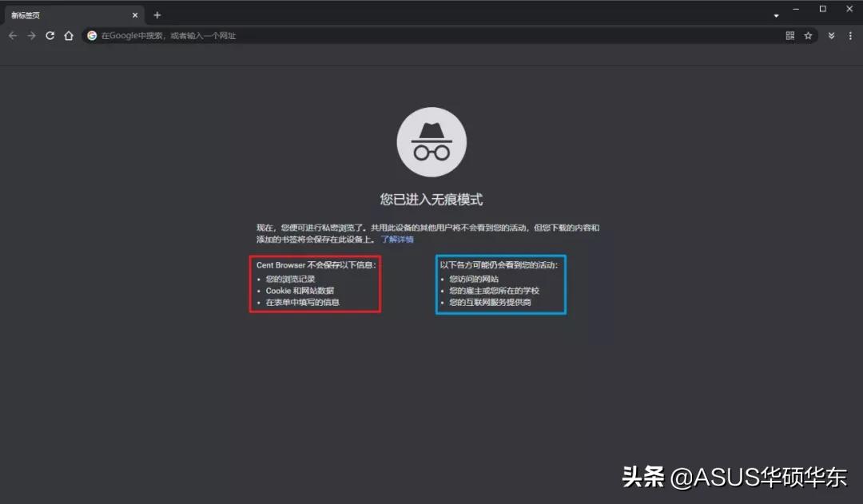The width and height of the screenshot is (863, 504).
Task: Click the 您已进入无痕模式 heading
Action: (431, 199)
